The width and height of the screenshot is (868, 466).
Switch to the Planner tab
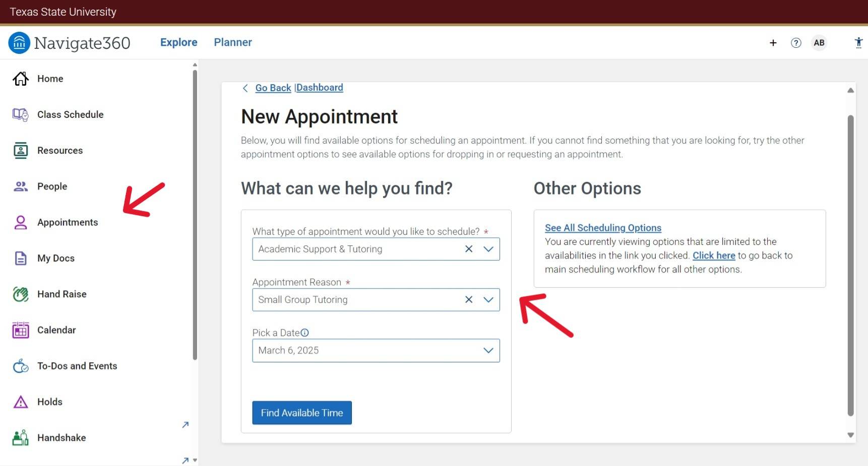point(233,42)
